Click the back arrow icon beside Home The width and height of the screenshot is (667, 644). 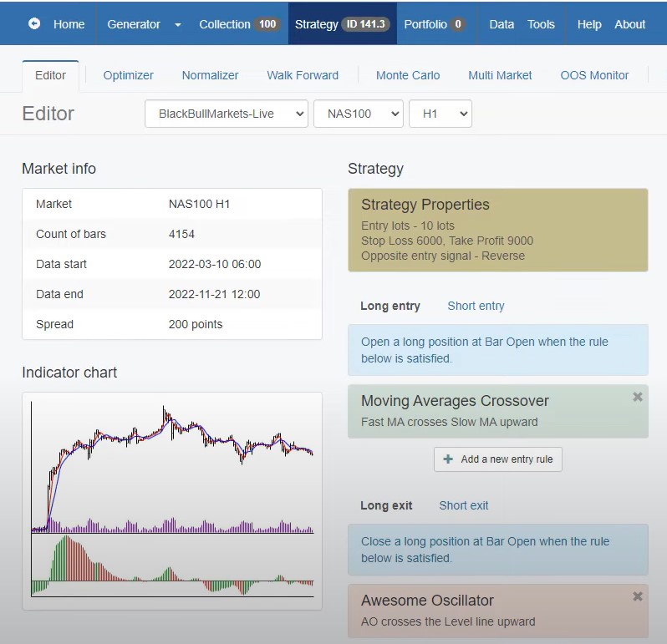[34, 24]
